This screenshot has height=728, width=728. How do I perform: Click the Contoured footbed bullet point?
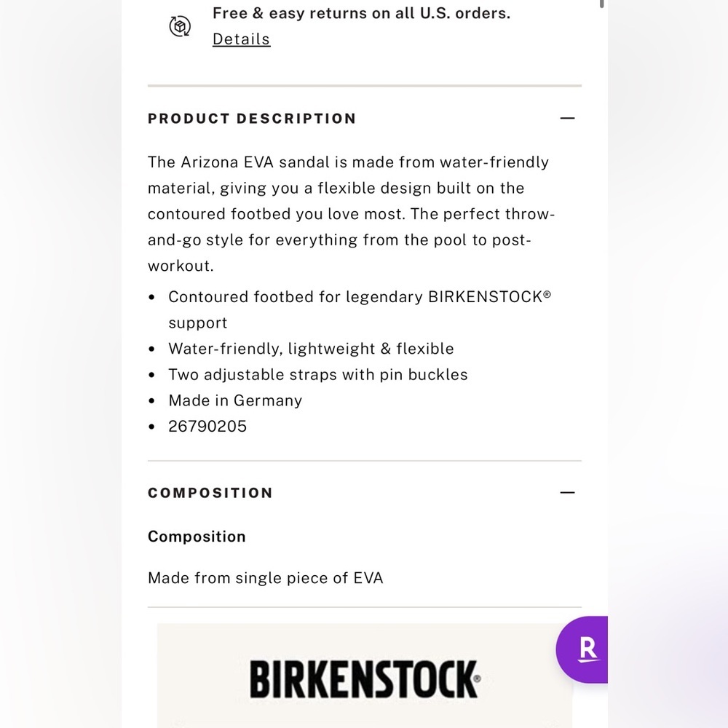click(x=360, y=309)
